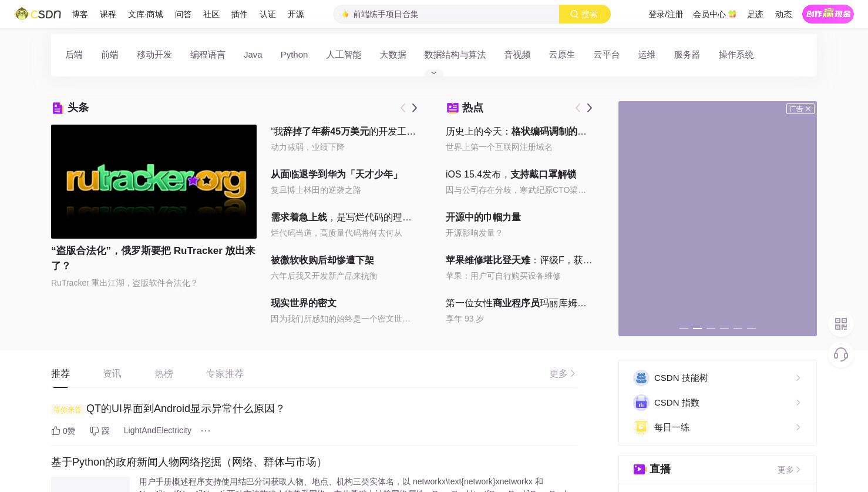Switch to the 热榜 tab

point(164,374)
